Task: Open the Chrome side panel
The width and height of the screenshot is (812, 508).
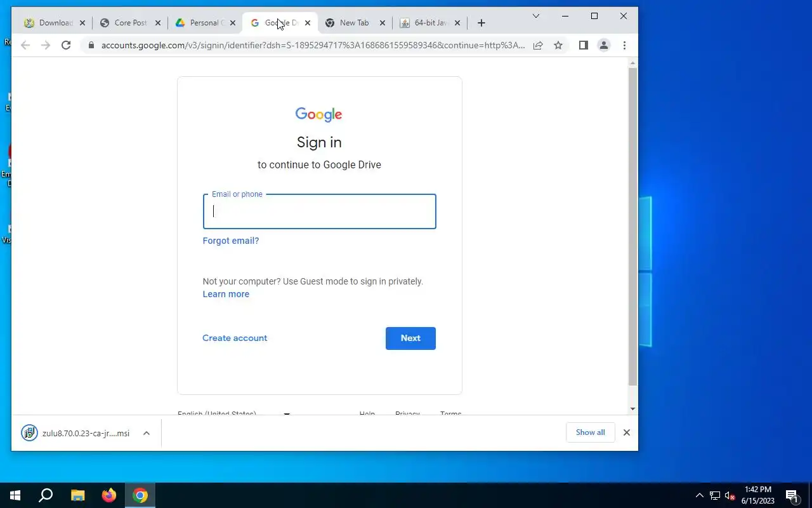Action: pyautogui.click(x=584, y=45)
